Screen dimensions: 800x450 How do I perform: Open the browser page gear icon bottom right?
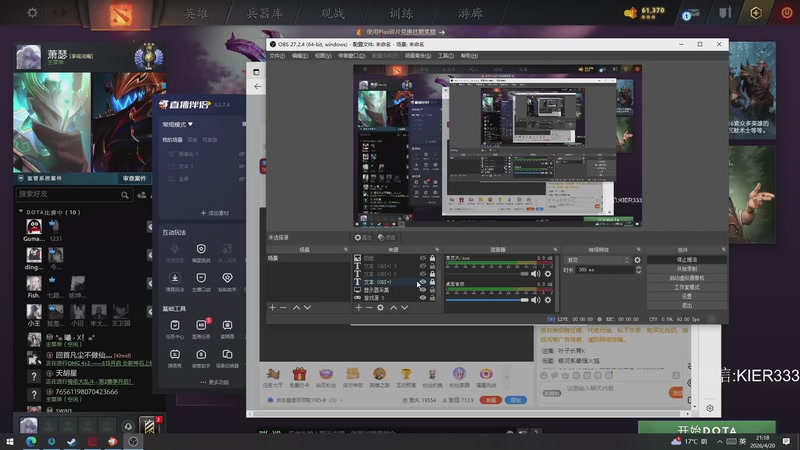pos(710,408)
